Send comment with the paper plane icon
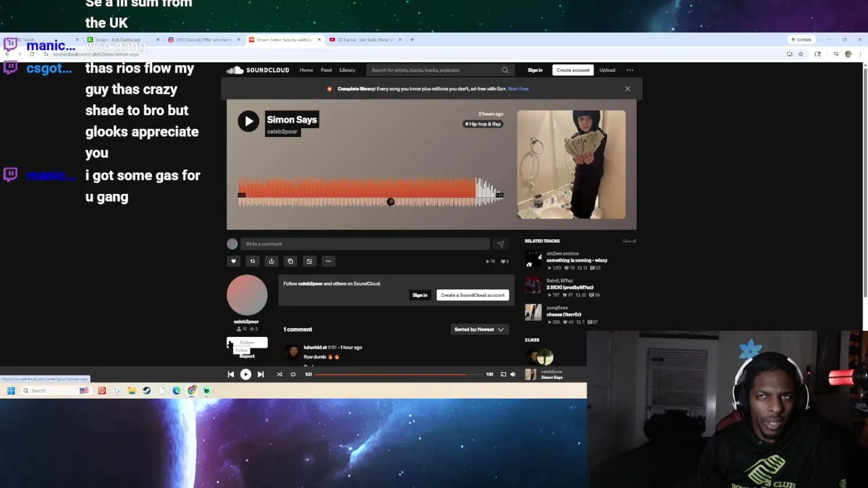The height and width of the screenshot is (488, 868). [x=500, y=244]
